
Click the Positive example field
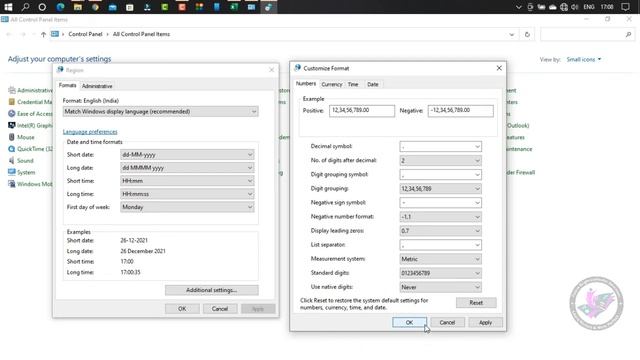point(362,111)
